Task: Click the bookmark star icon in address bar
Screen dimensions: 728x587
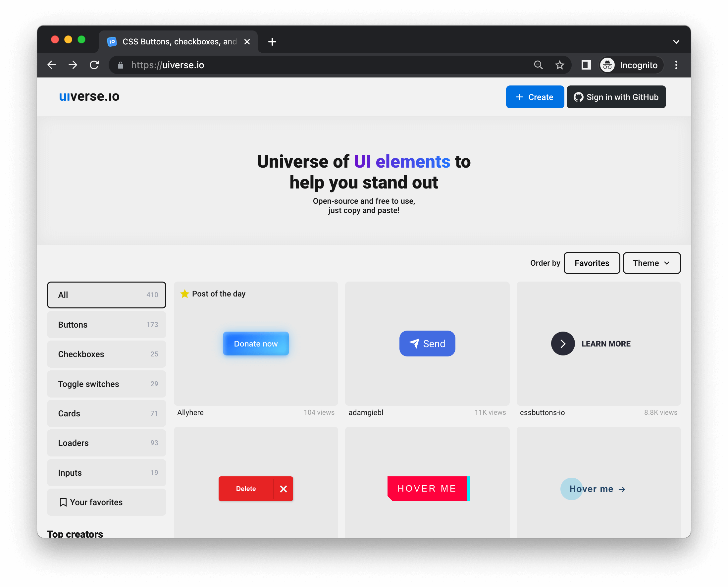Action: [560, 65]
